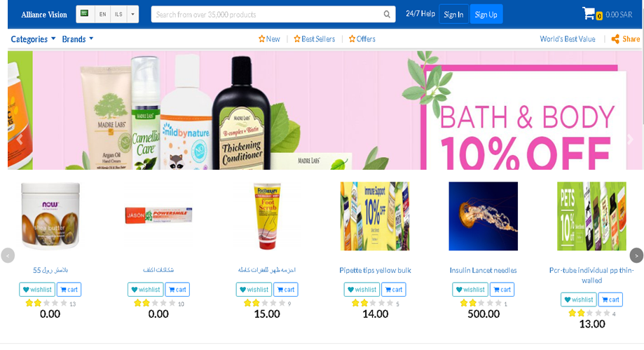Select the Saudi flag country icon
Screen dimensions: 644x350
(x=85, y=13)
